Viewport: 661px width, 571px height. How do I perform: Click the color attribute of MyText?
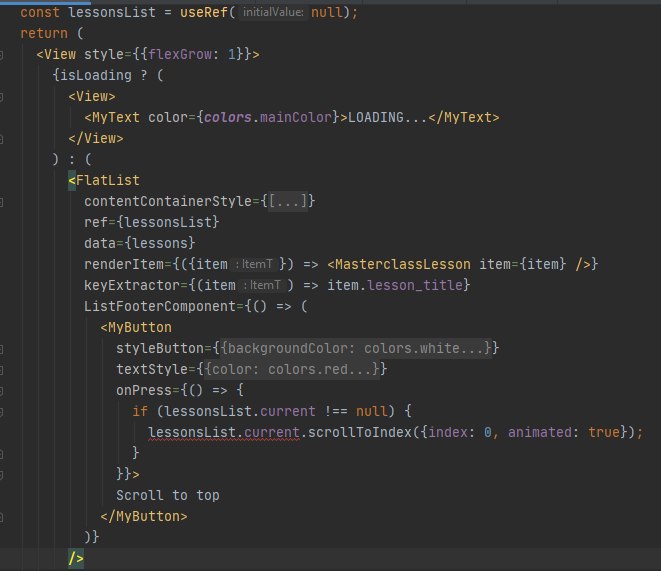coord(168,118)
